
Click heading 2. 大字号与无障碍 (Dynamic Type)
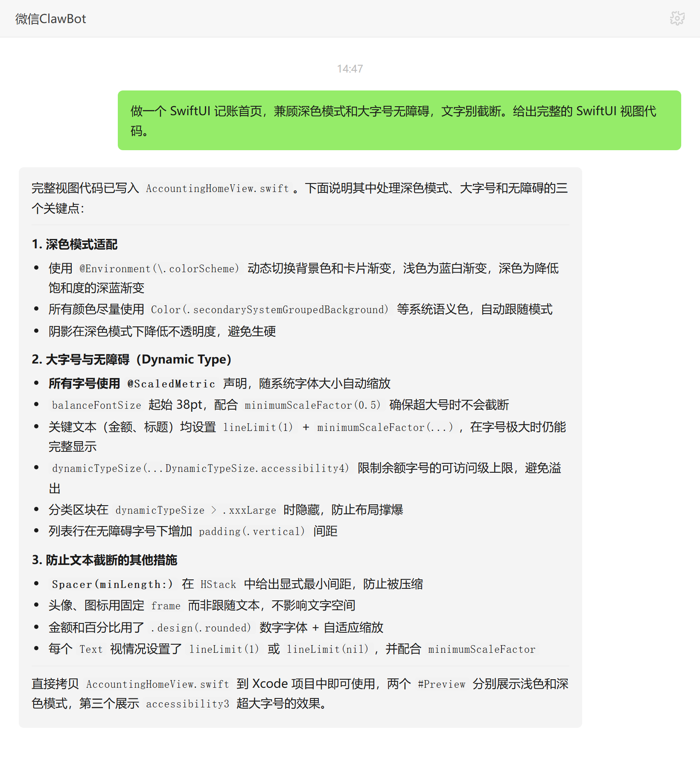(131, 360)
